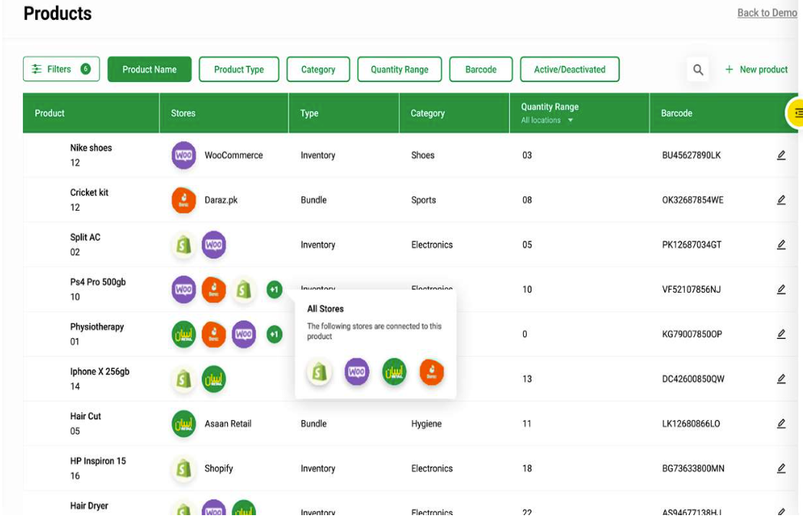This screenshot has width=803, height=532.
Task: Follow the Back to Demo link
Action: (x=767, y=12)
